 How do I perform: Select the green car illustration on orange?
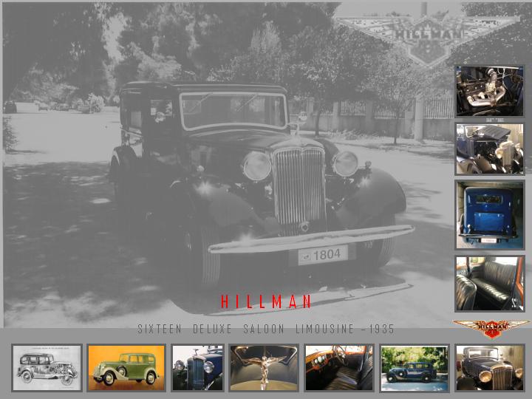126,368
